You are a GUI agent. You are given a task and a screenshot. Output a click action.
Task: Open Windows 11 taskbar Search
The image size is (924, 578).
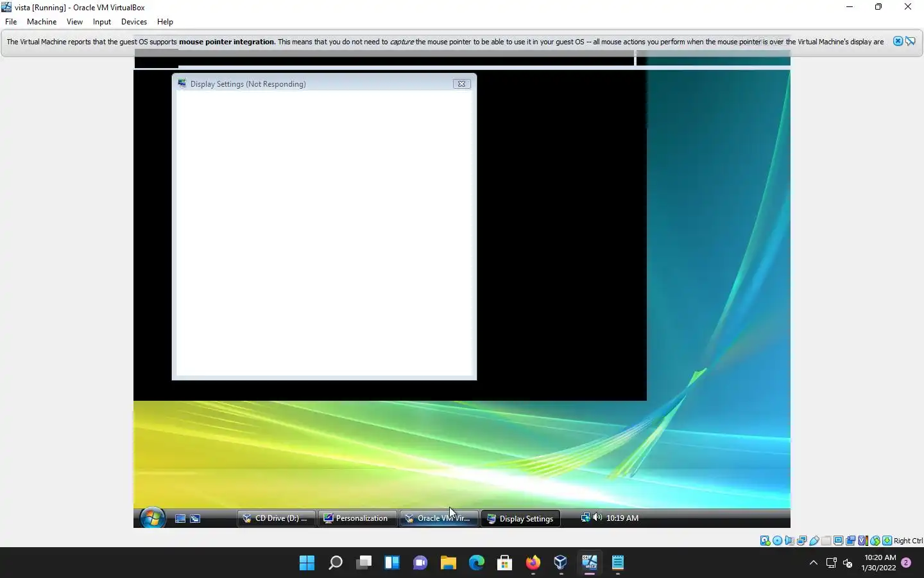[x=336, y=563]
